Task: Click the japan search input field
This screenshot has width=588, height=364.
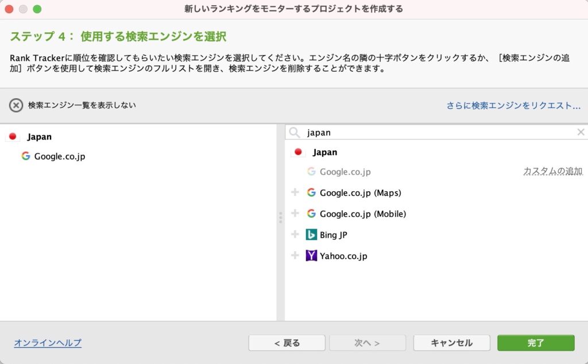Action: click(437, 132)
